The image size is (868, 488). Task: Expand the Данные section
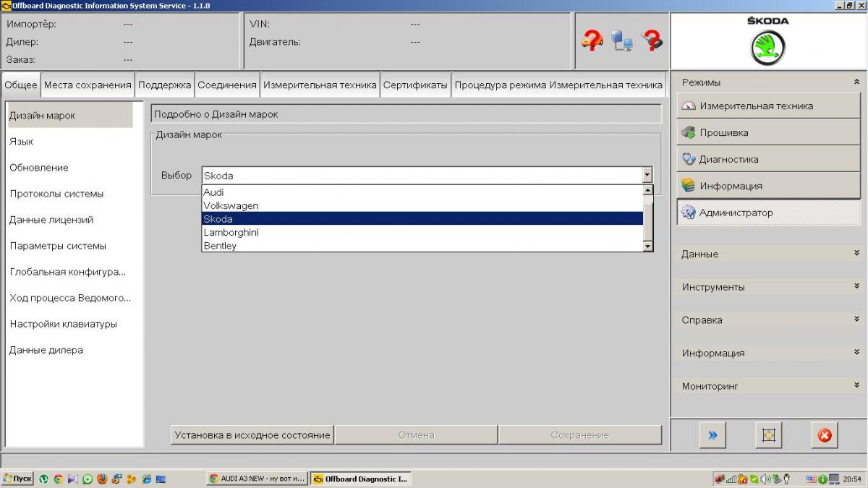[x=857, y=254]
